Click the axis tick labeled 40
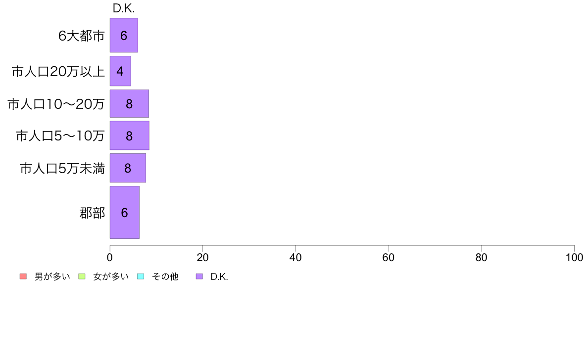Screen dimensions: 588x364 click(295, 257)
